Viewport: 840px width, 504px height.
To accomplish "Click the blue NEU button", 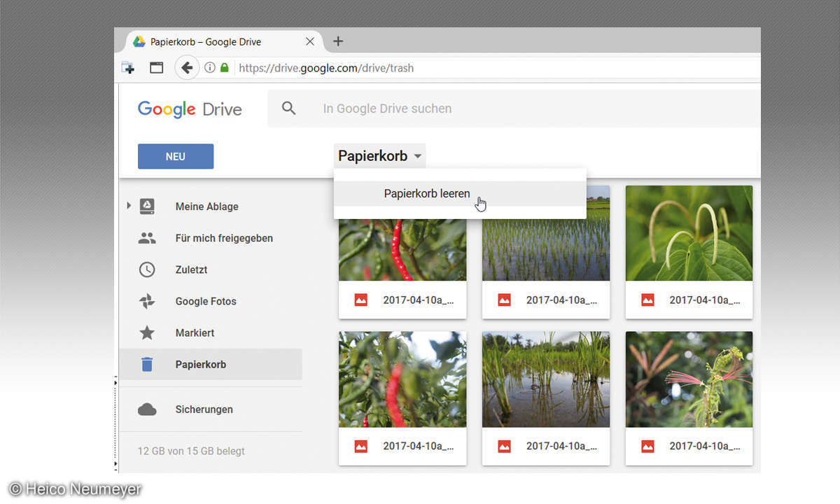I will point(176,157).
